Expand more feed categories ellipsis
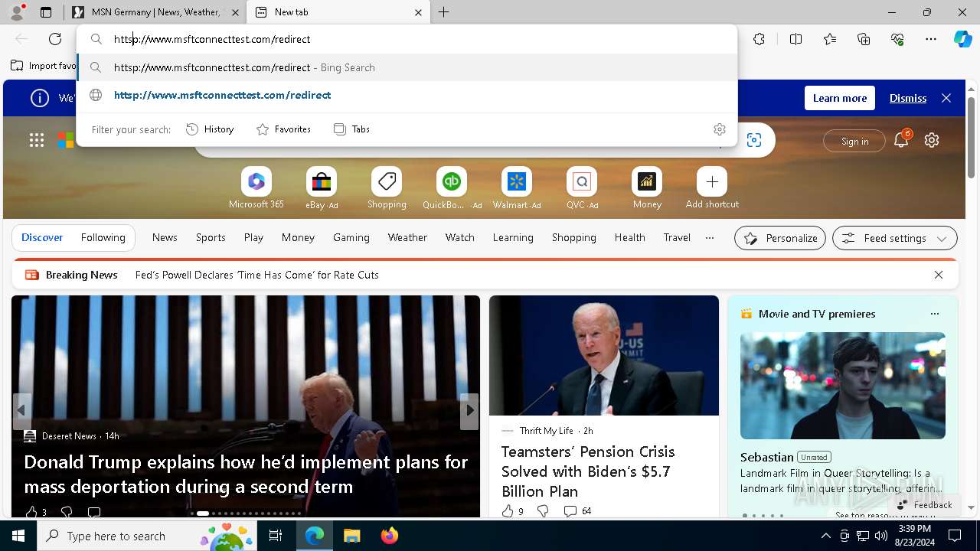The height and width of the screenshot is (551, 980). (x=710, y=238)
